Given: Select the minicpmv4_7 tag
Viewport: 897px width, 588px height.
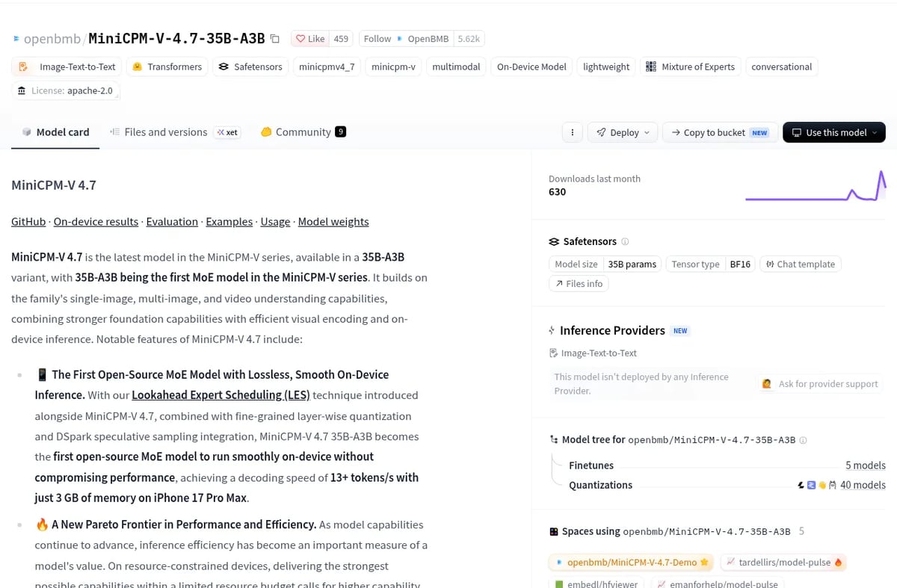Looking at the screenshot, I should pyautogui.click(x=327, y=66).
